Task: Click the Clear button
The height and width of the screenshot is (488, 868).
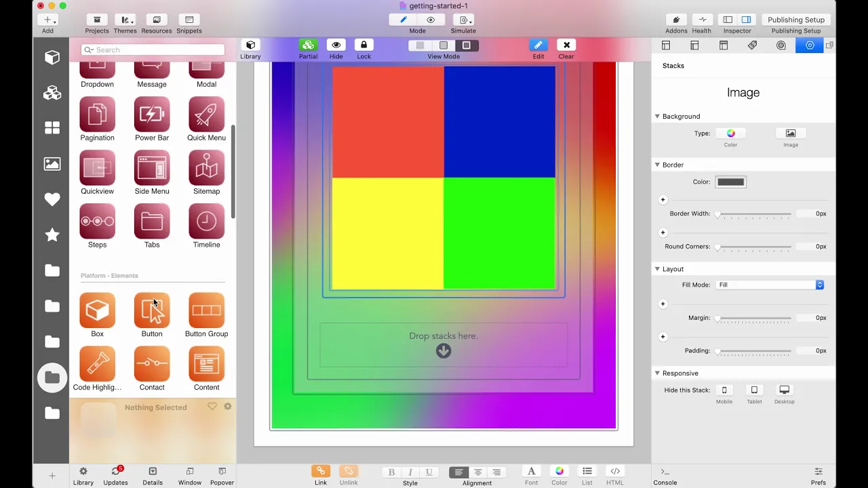Action: (x=566, y=45)
